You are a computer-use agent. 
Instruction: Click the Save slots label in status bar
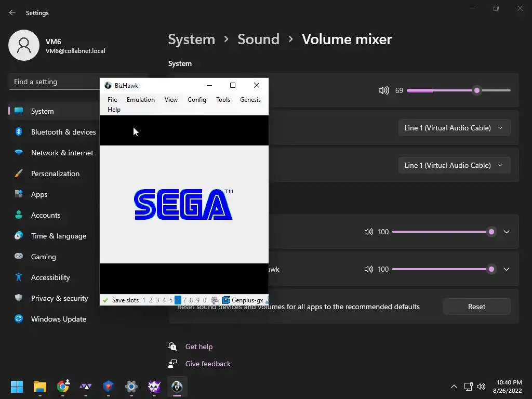click(x=125, y=300)
